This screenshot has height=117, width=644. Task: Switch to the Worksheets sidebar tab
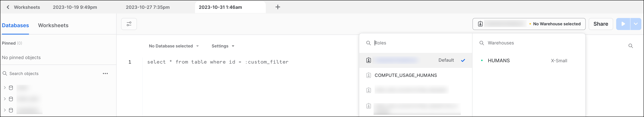pos(53,25)
